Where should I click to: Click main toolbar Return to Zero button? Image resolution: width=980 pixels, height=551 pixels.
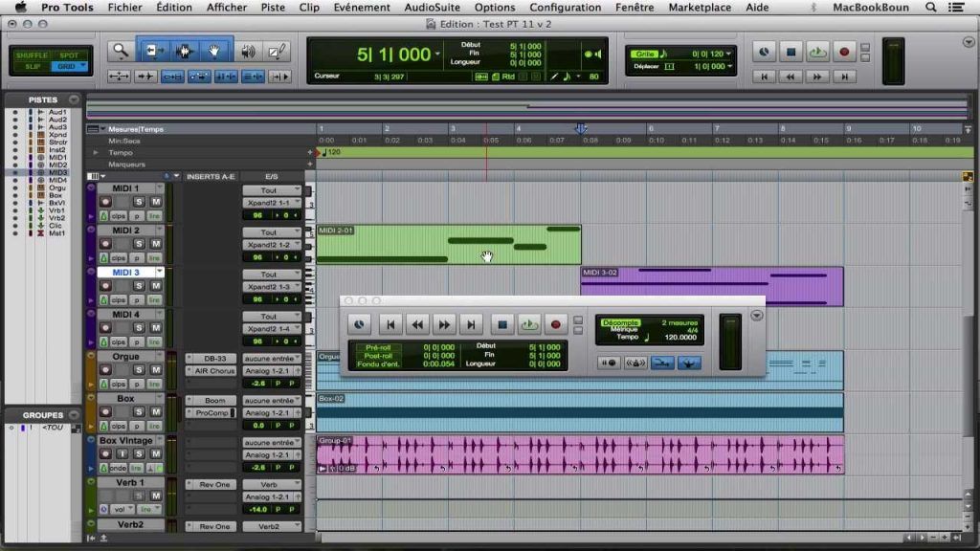click(764, 77)
